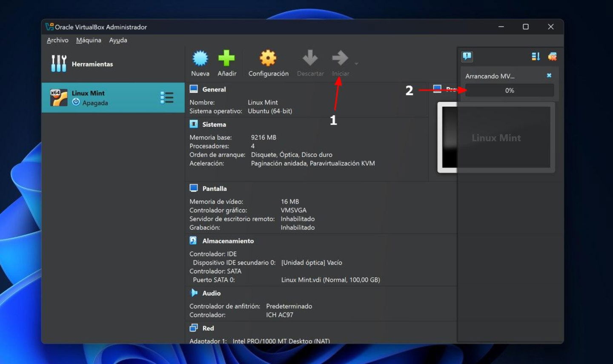Viewport: 613px width, 364px height.
Task: Click the 'Arrancando MV...' notification title
Action: coord(490,76)
